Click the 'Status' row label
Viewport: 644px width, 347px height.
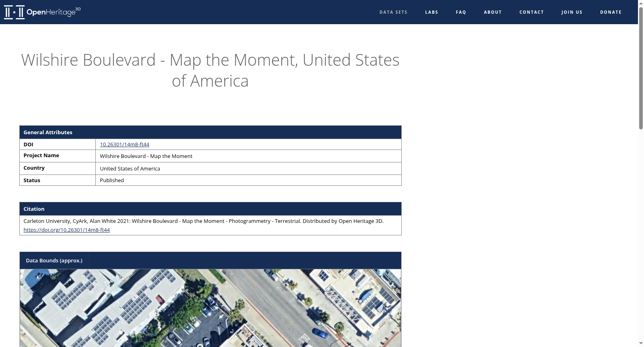32,180
